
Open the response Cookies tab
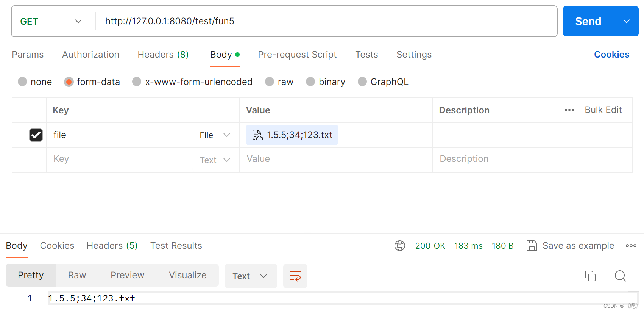tap(57, 246)
